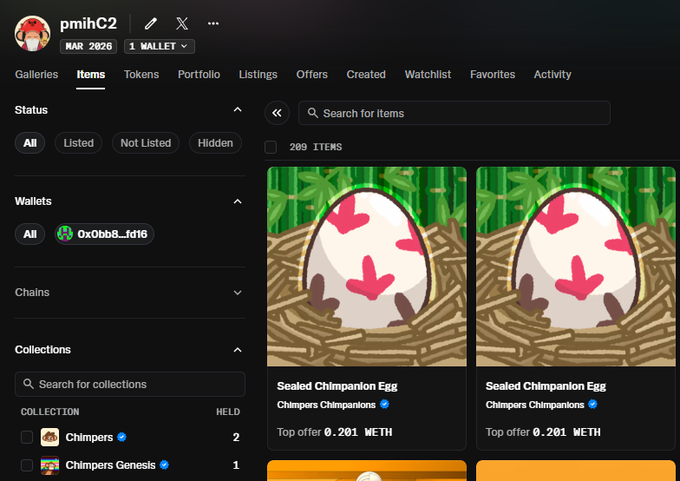Focus the Search for collections field
The height and width of the screenshot is (481, 680).
pyautogui.click(x=130, y=384)
